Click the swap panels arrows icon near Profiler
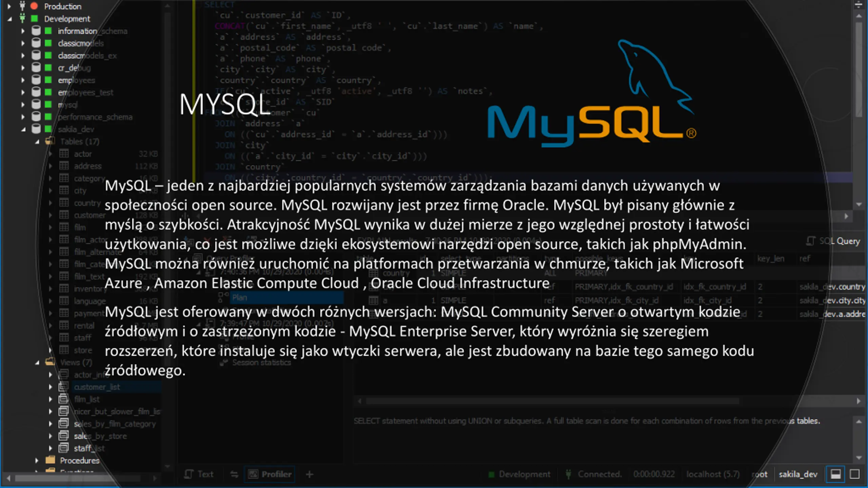The height and width of the screenshot is (488, 868). tap(234, 474)
